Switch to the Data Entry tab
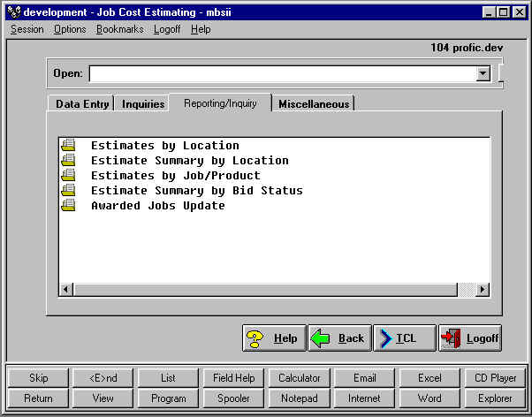Viewport: 532px width, 417px height. (x=82, y=104)
